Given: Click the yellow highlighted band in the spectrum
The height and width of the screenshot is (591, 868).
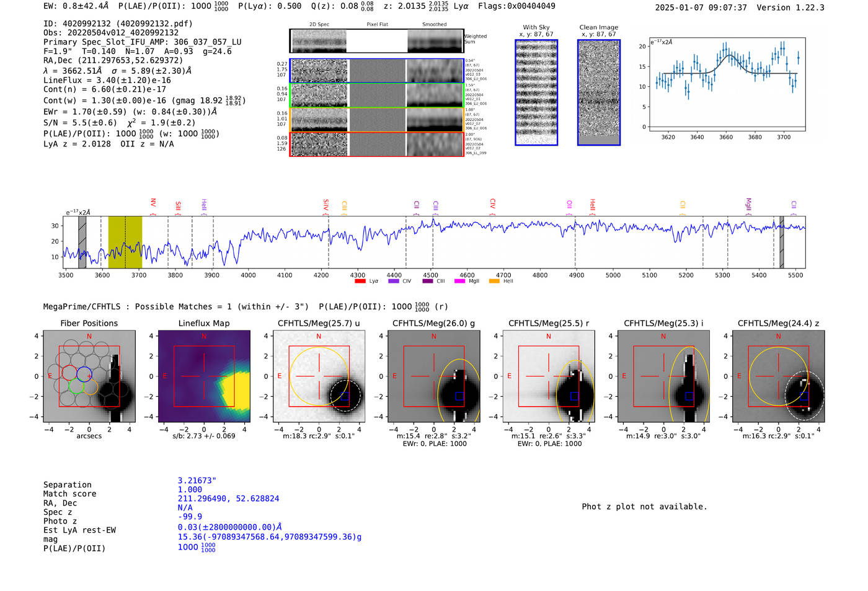Looking at the screenshot, I should pyautogui.click(x=125, y=242).
